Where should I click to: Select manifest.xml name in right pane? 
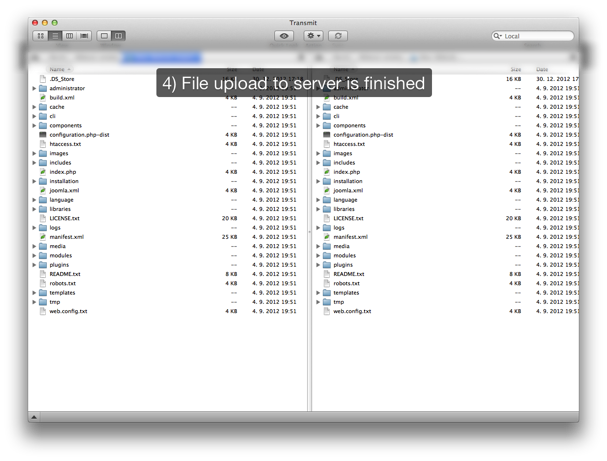point(351,237)
